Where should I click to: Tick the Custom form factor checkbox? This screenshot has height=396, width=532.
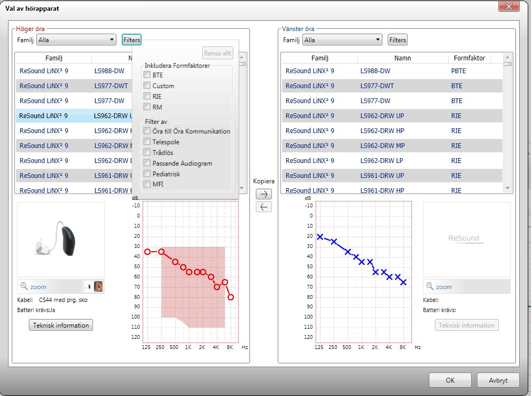(x=147, y=85)
